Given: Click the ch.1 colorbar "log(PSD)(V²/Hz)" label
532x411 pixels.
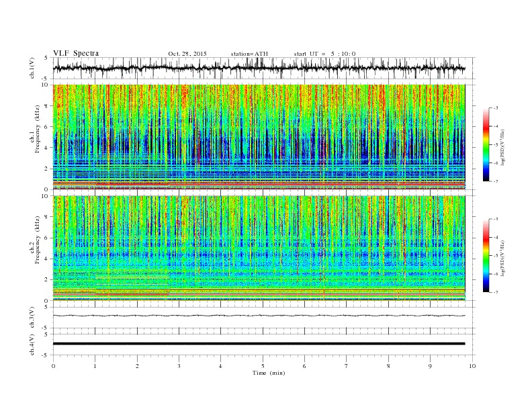Looking at the screenshot, I should pyautogui.click(x=502, y=147).
